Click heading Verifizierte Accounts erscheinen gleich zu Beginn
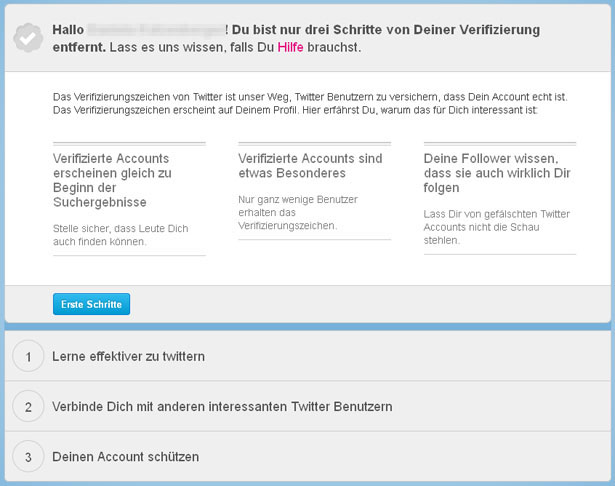615x486 pixels. (x=112, y=180)
